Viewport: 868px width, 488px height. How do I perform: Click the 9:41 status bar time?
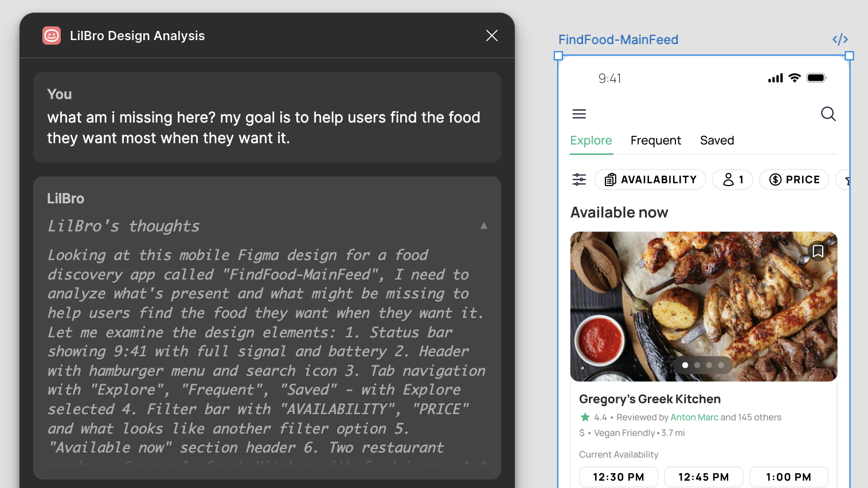click(x=609, y=78)
